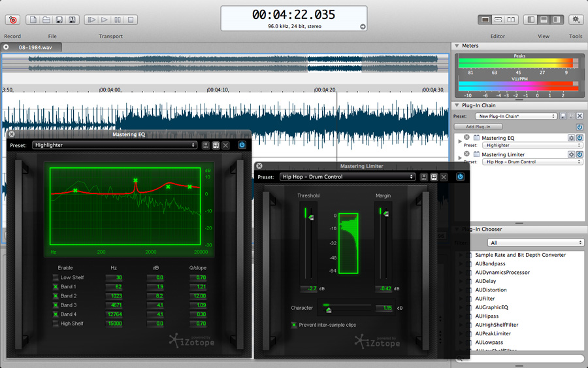Delete the plug-in chain preset X icon
Screen dimensions: 588x368
click(x=580, y=116)
